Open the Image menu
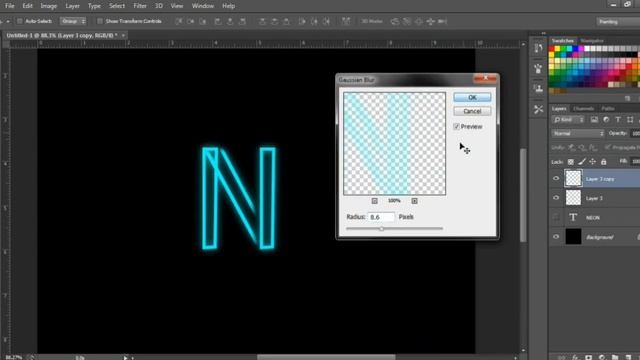The width and height of the screenshot is (640, 360). 49,6
